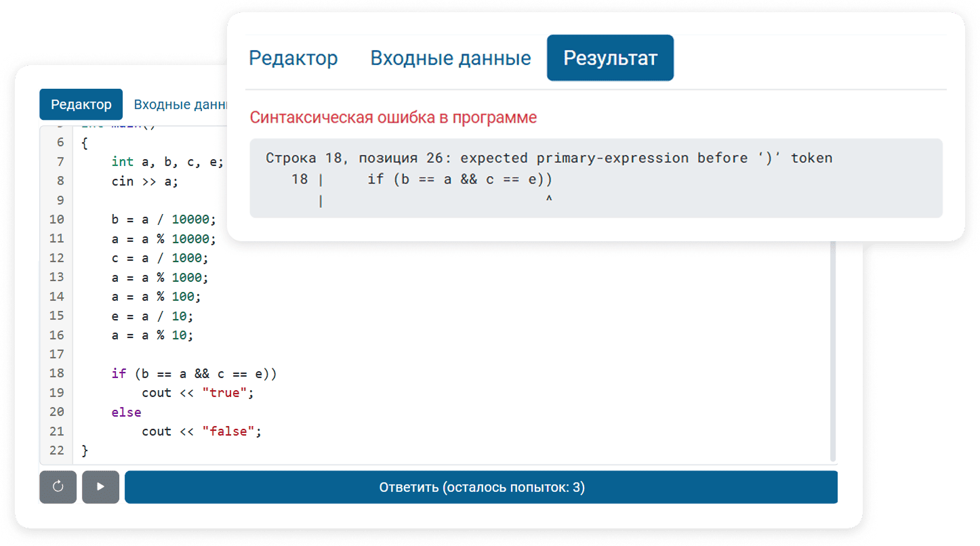Image resolution: width=980 pixels, height=546 pixels.
Task: Click the "int a, b, c, e;" declaration
Action: pyautogui.click(x=167, y=161)
